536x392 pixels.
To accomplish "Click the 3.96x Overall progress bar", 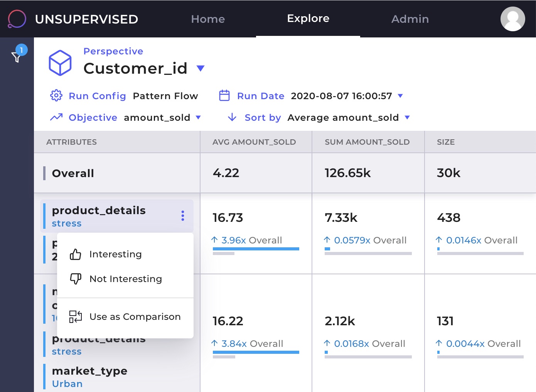I will tap(256, 249).
